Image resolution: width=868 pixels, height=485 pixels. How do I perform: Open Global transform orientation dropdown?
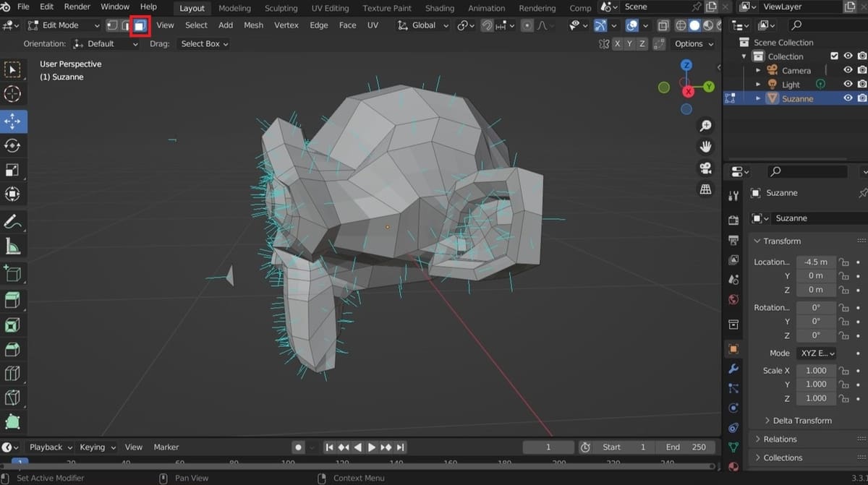point(423,25)
